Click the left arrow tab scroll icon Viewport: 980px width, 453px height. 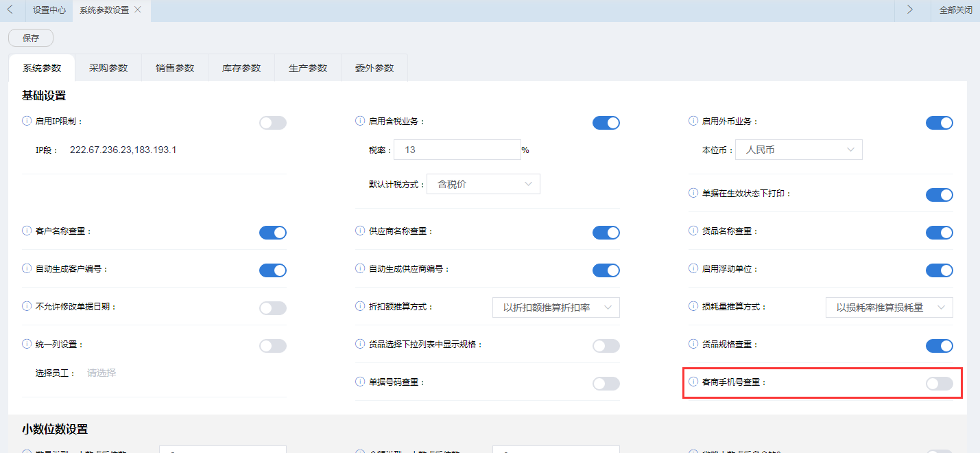tap(10, 10)
